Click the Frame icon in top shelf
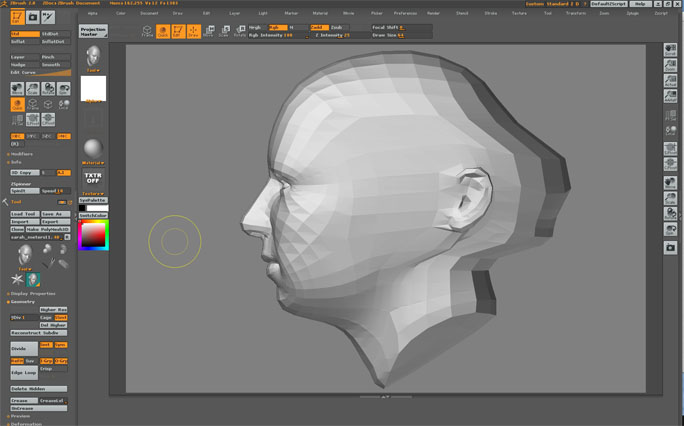This screenshot has height=426, width=684. (147, 31)
